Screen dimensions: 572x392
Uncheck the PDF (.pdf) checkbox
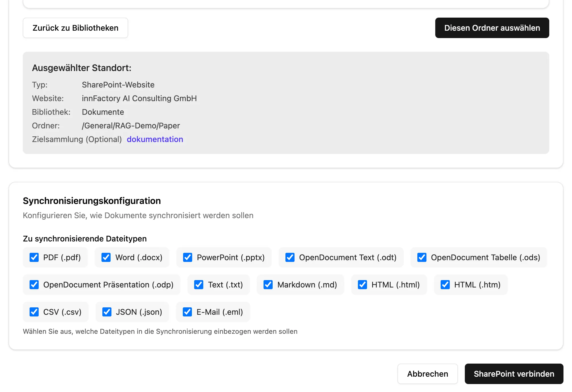[x=34, y=257]
